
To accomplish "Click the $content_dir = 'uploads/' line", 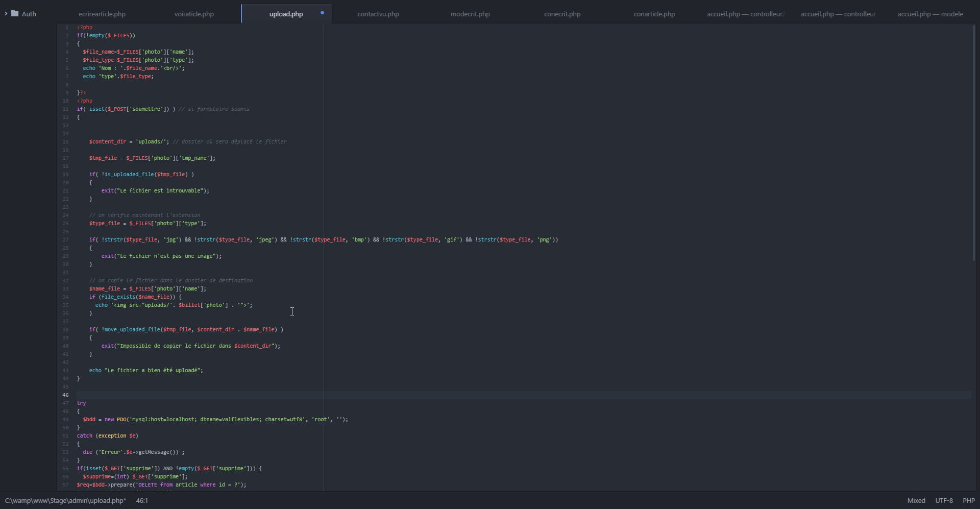I will tap(129, 141).
